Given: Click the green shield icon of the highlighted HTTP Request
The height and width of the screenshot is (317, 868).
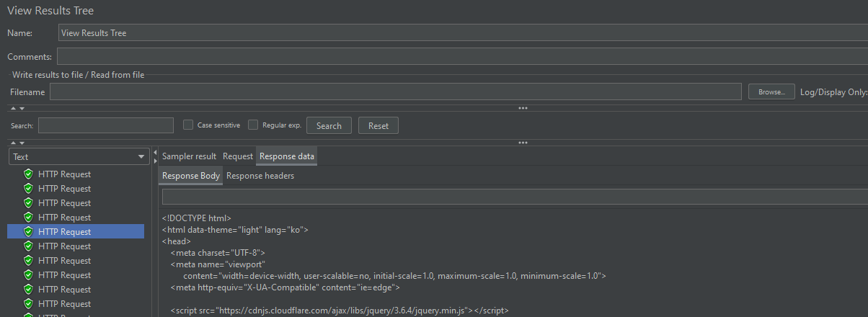Looking at the screenshot, I should point(29,231).
